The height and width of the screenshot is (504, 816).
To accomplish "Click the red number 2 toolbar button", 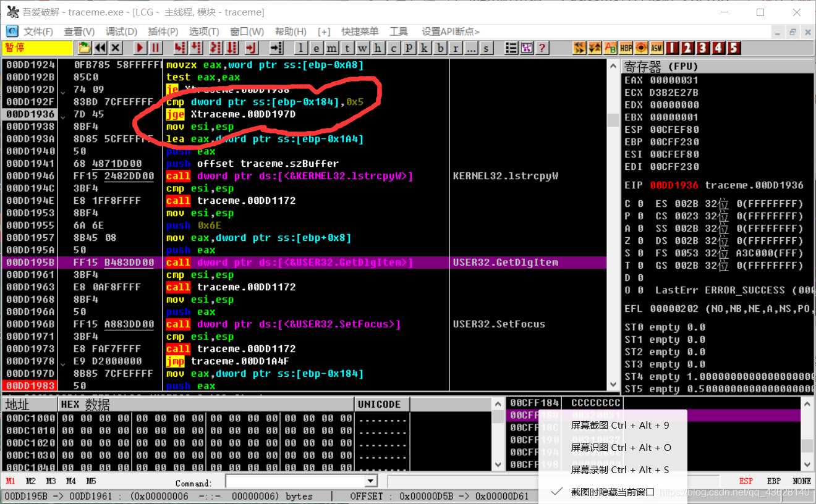I will pos(687,48).
